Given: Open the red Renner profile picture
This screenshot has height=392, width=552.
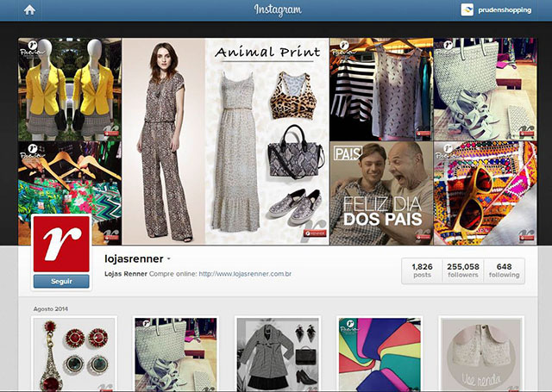Looking at the screenshot, I should (x=61, y=244).
